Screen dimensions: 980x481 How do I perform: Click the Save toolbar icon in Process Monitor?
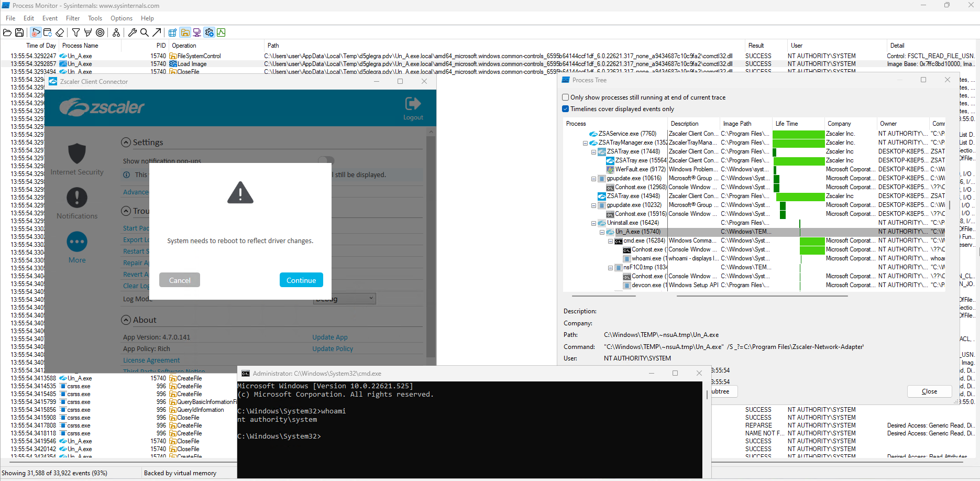(19, 32)
